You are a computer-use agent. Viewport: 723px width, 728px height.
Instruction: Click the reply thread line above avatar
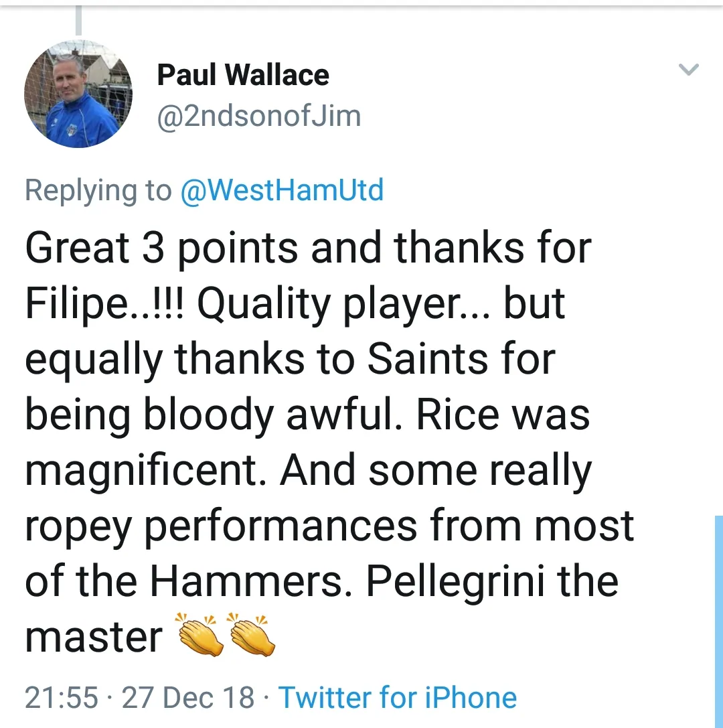[78, 20]
